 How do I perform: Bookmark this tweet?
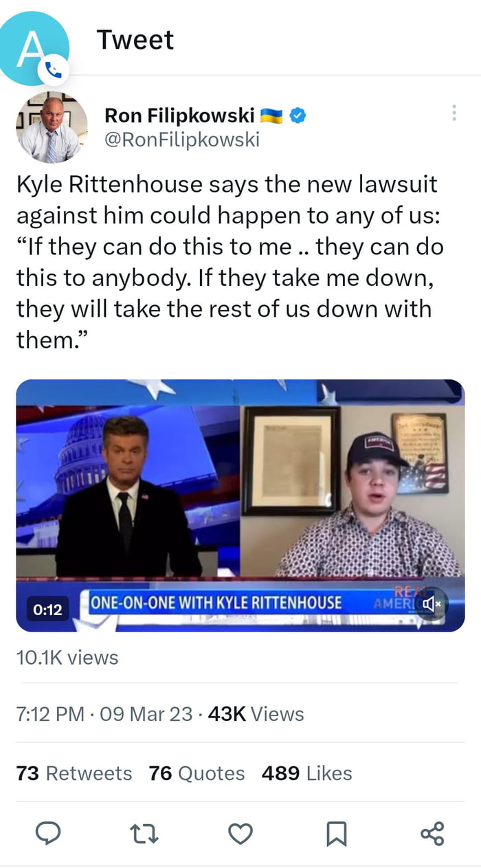[336, 834]
